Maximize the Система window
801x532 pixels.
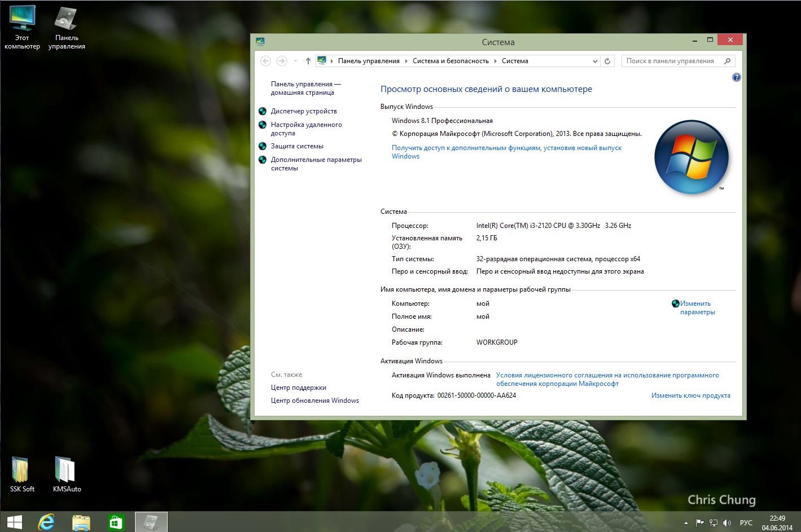tap(710, 39)
